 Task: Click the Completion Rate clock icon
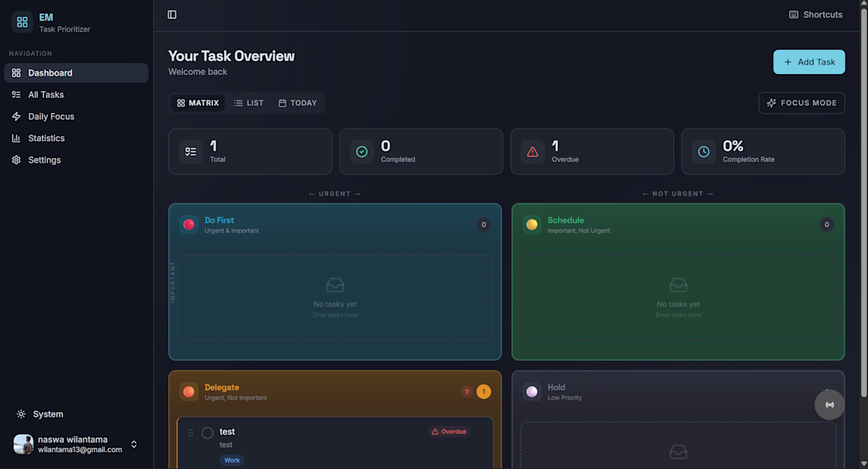[x=704, y=152]
